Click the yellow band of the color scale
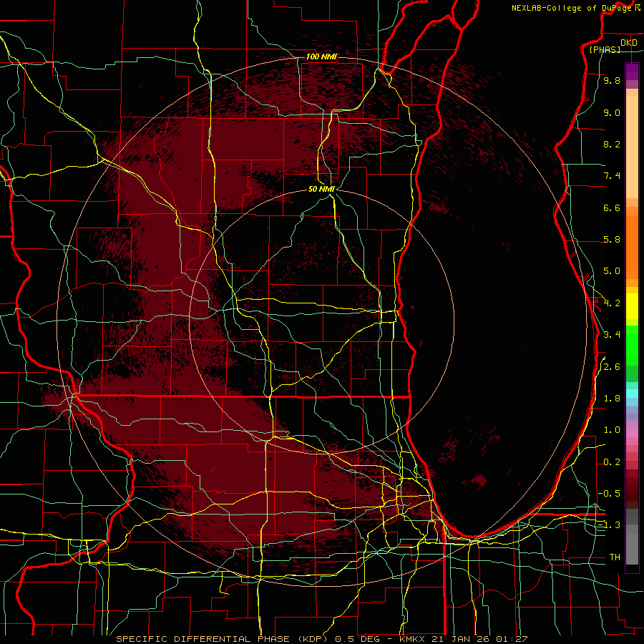Image resolution: width=644 pixels, height=644 pixels. pos(632,306)
